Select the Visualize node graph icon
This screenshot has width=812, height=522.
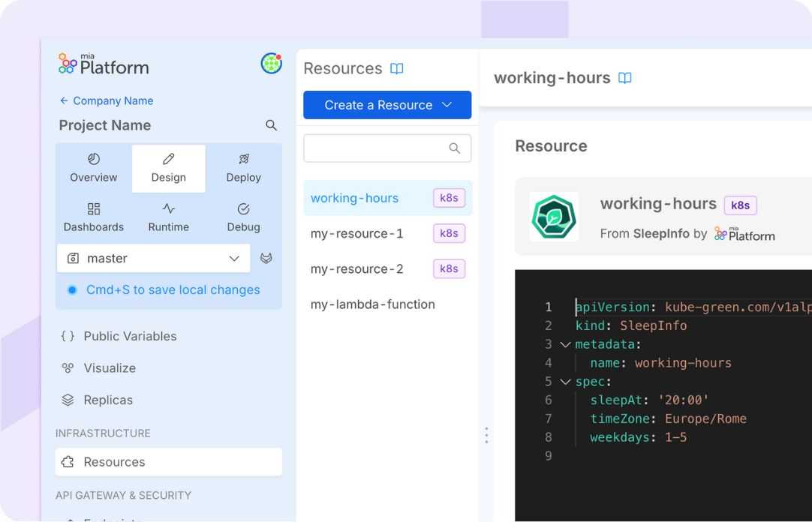[x=68, y=367]
